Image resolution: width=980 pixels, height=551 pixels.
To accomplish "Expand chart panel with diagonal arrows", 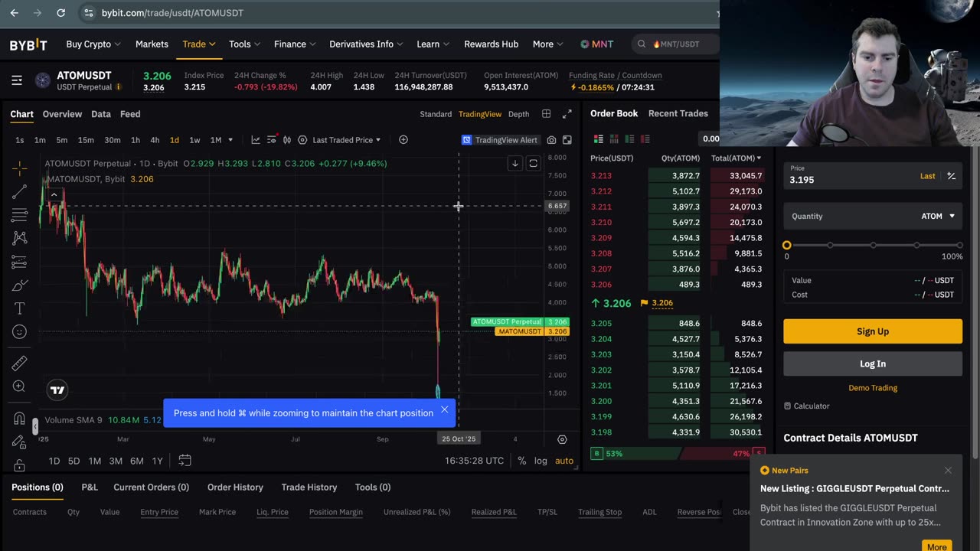I will [x=567, y=114].
